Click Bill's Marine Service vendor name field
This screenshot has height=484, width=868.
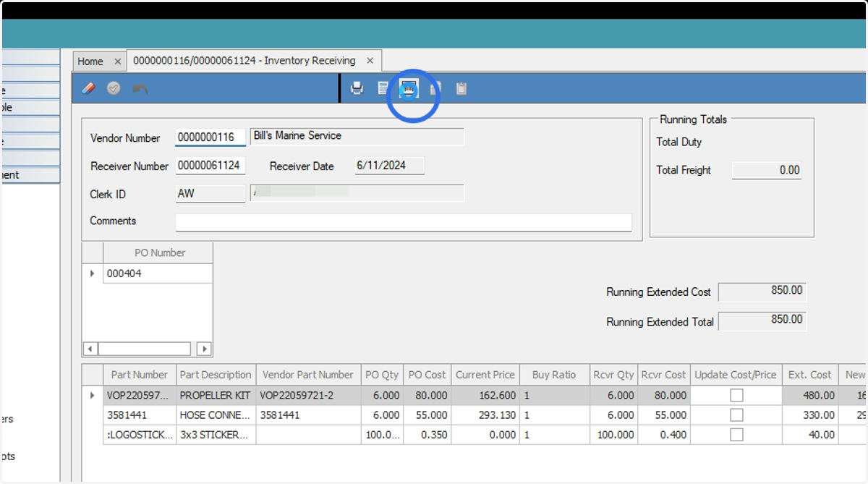357,137
